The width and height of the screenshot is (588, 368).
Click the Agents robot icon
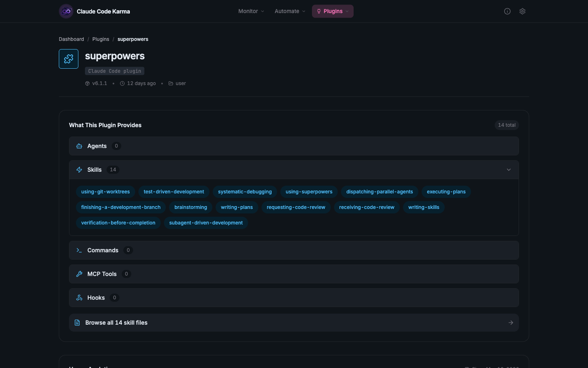79,146
